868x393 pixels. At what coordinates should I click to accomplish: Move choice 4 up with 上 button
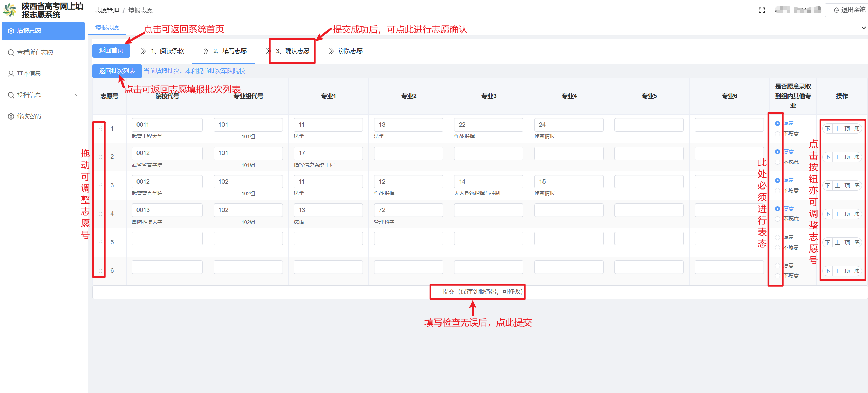[x=837, y=214]
